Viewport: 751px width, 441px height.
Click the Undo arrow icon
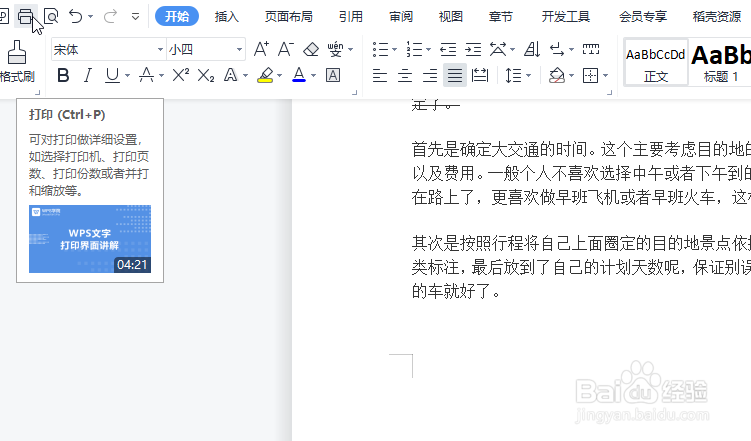pos(76,17)
